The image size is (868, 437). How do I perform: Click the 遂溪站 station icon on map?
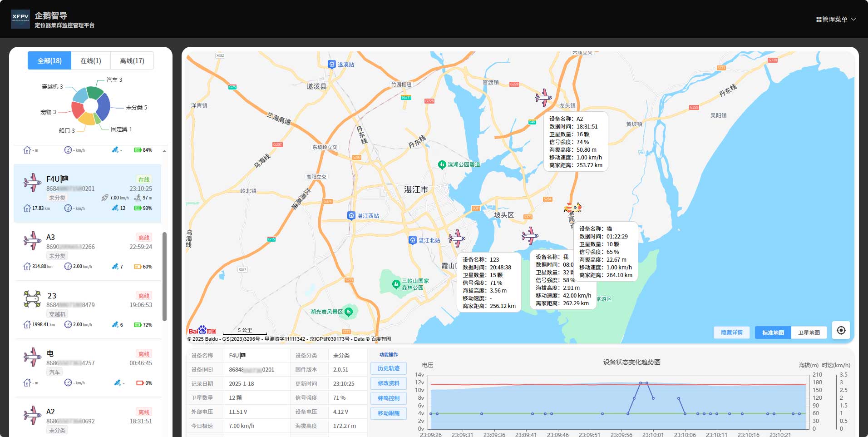(x=332, y=65)
